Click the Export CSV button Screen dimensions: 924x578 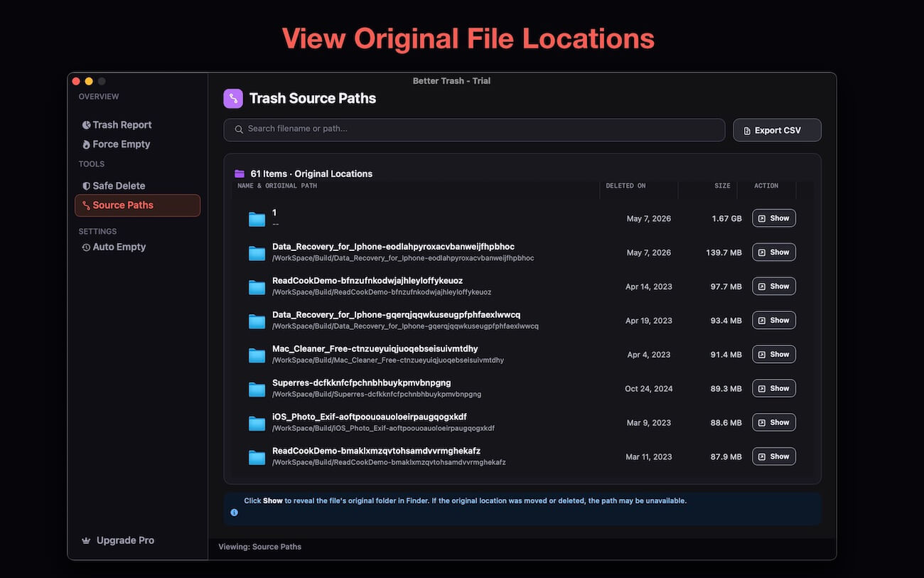click(777, 130)
